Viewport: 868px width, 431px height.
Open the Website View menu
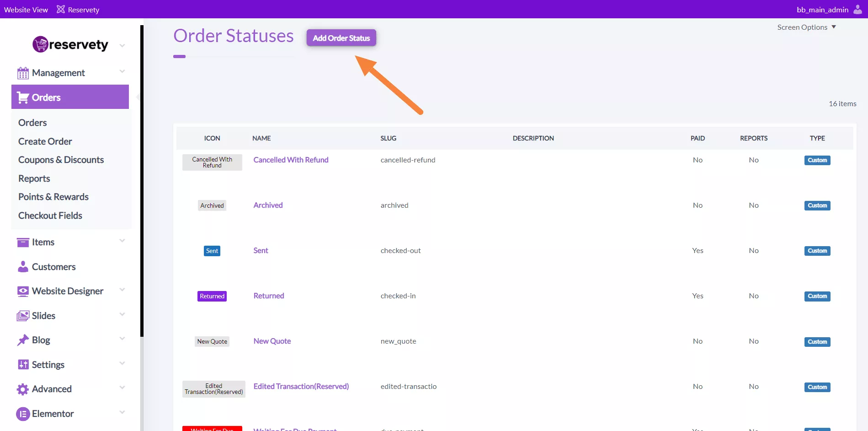(x=26, y=9)
